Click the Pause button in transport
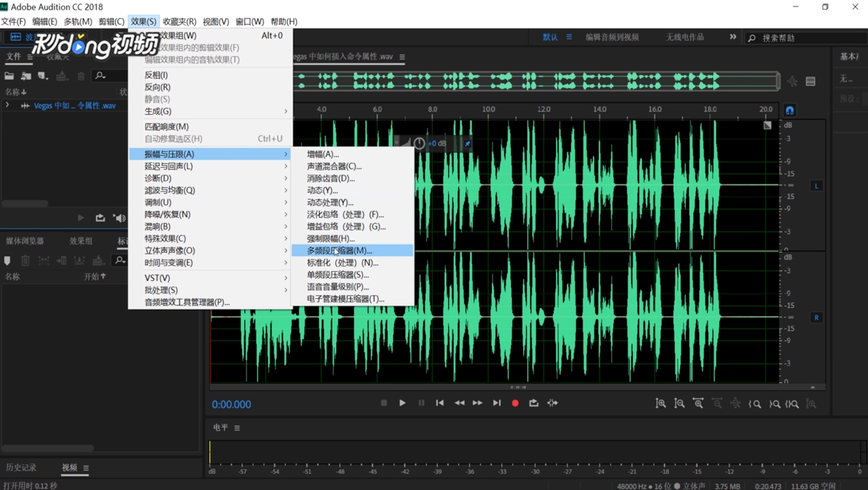The image size is (868, 490). pyautogui.click(x=421, y=403)
